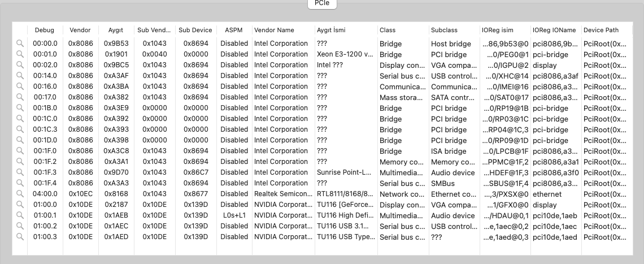Image resolution: width=644 pixels, height=264 pixels.
Task: Click magnifier icon for Realtek 04:00.0
Action: pos(20,194)
